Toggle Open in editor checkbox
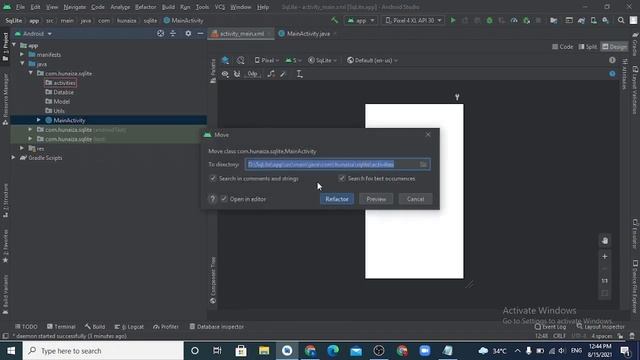640x360 pixels. [224, 199]
